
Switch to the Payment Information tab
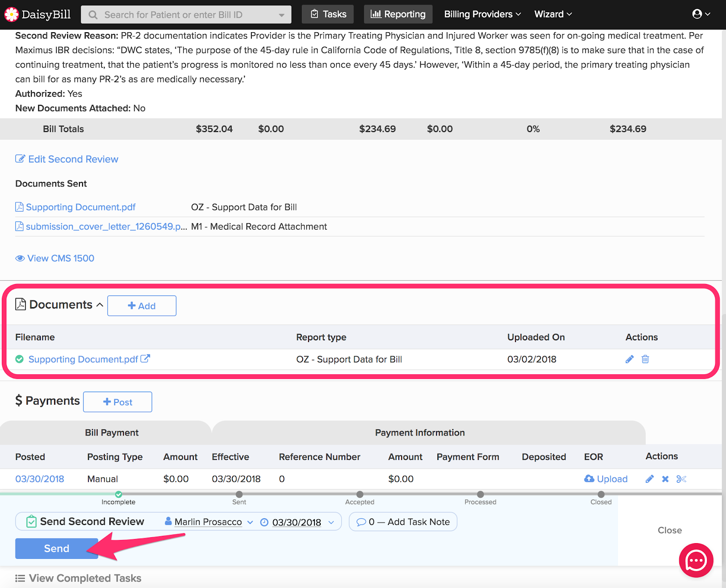[429, 432]
